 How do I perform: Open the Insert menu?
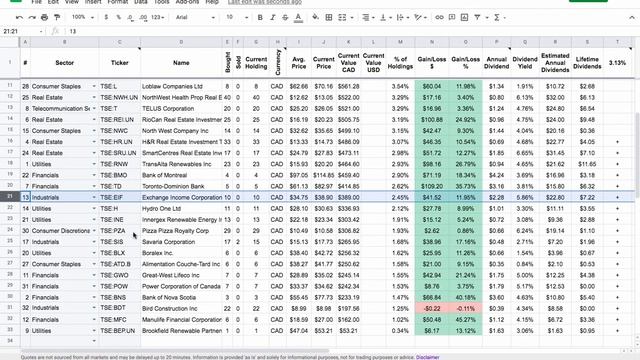pos(93,2)
